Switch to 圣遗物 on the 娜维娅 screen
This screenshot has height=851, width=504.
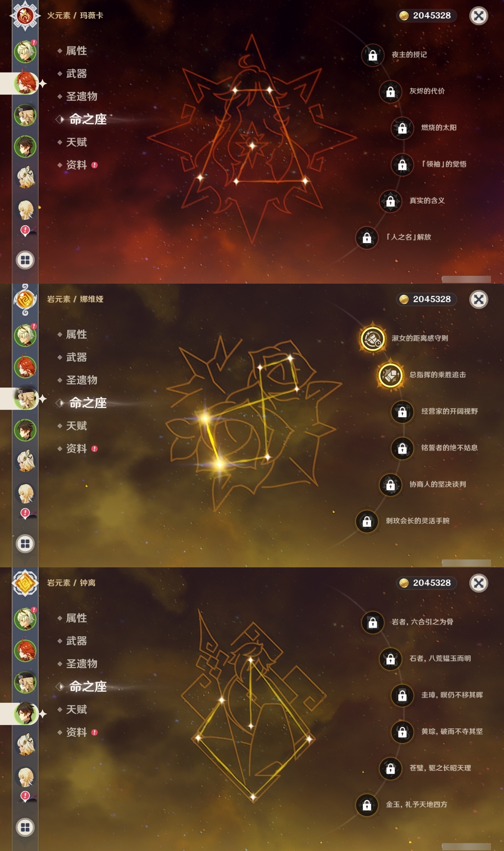[82, 380]
